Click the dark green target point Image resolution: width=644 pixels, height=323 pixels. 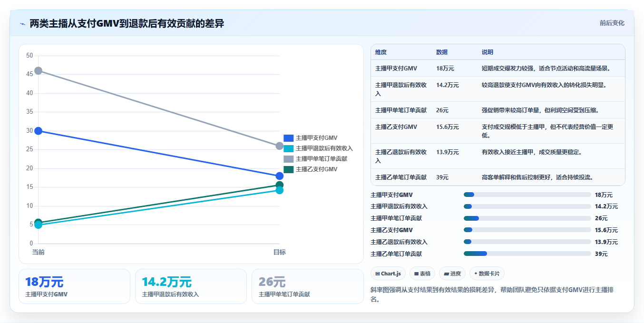tap(280, 185)
